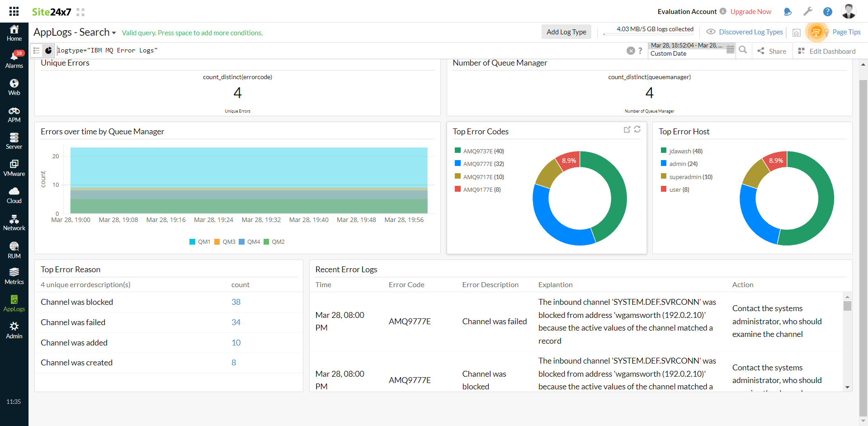Toggle the QM1 legend in the errors chart

click(x=200, y=241)
